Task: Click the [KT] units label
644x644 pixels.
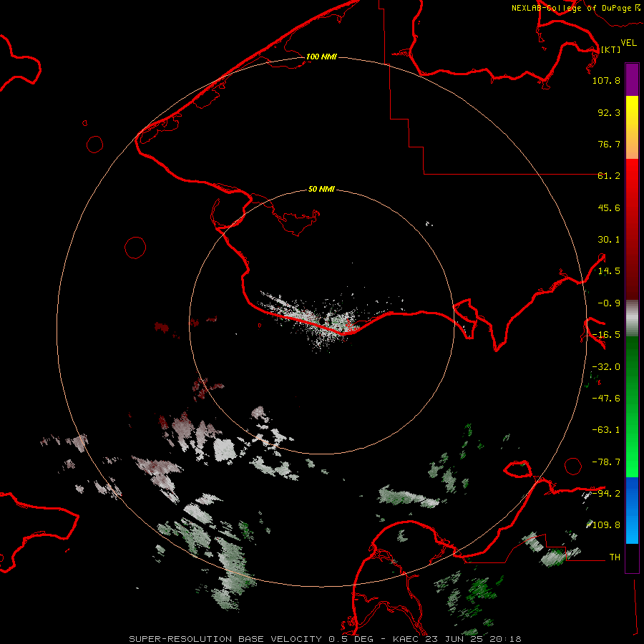Action: [610, 49]
